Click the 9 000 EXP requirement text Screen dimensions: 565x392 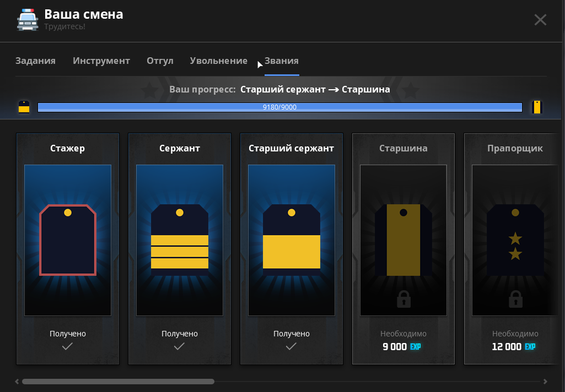tap(402, 347)
